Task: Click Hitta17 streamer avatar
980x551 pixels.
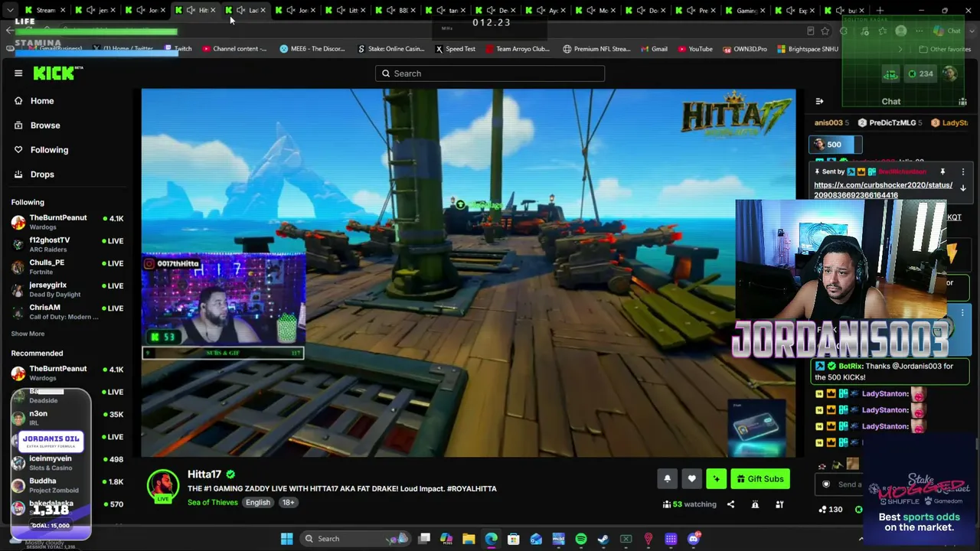Action: (162, 484)
